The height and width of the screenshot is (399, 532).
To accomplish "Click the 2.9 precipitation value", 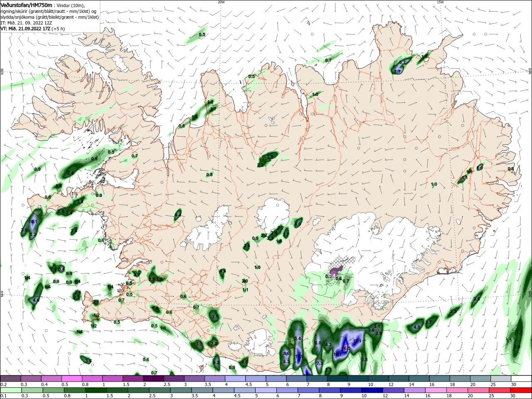I will point(378,333).
